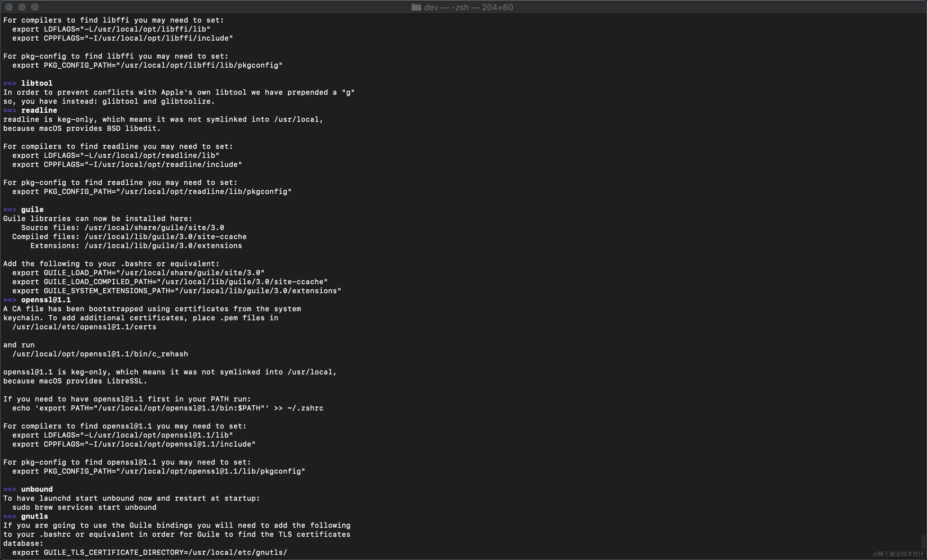Click the 'and run' line
This screenshot has height=560, width=927.
point(19,345)
